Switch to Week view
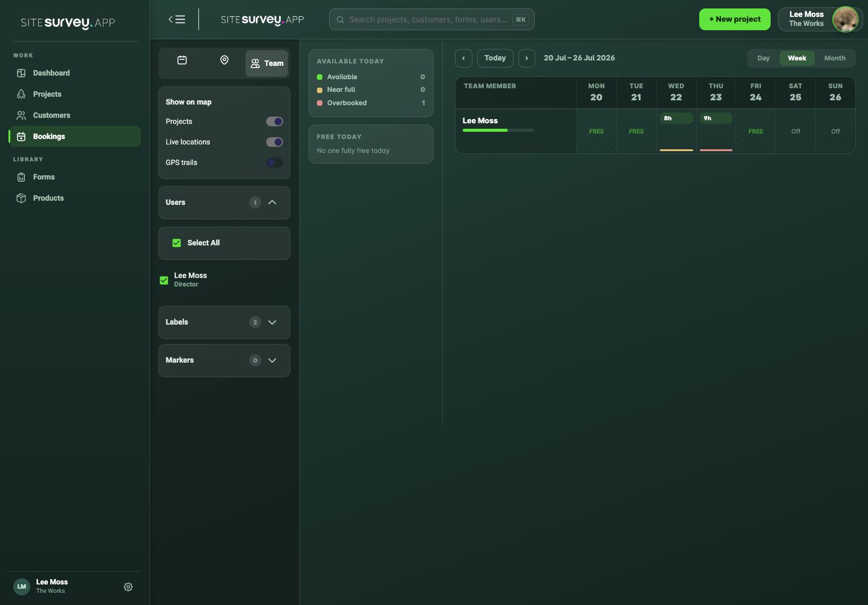The image size is (868, 605). (x=797, y=58)
